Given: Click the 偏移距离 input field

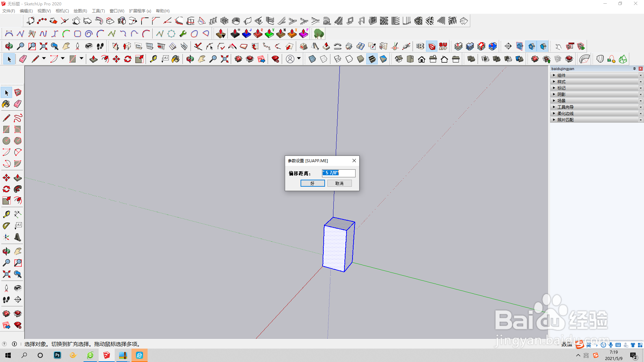Looking at the screenshot, I should tap(338, 173).
